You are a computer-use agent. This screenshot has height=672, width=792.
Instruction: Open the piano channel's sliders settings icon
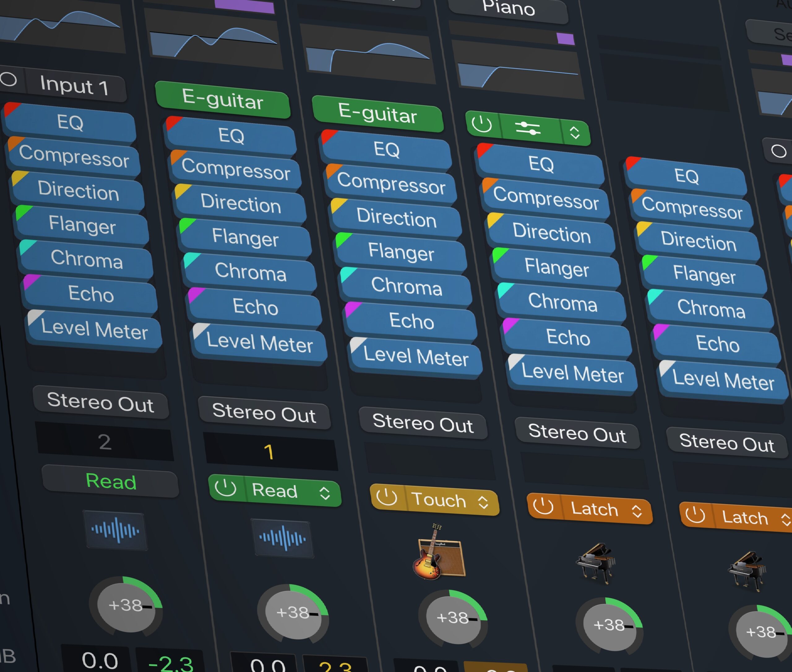pos(528,128)
